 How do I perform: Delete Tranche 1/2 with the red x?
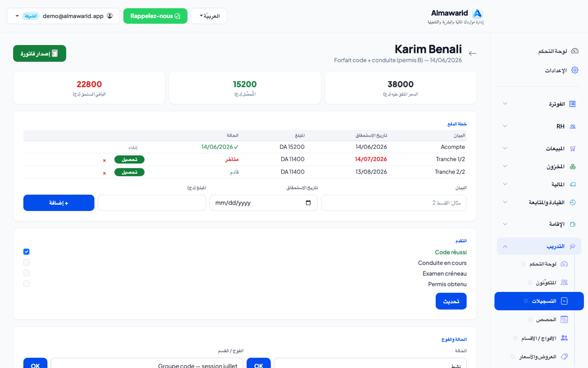coord(104,160)
